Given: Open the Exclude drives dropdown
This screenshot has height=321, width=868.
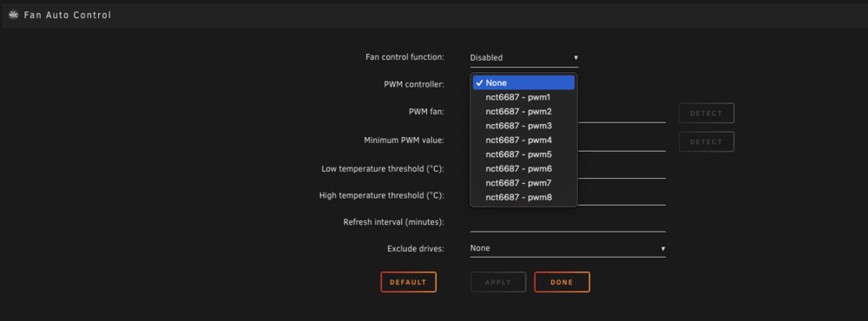Looking at the screenshot, I should pyautogui.click(x=568, y=248).
